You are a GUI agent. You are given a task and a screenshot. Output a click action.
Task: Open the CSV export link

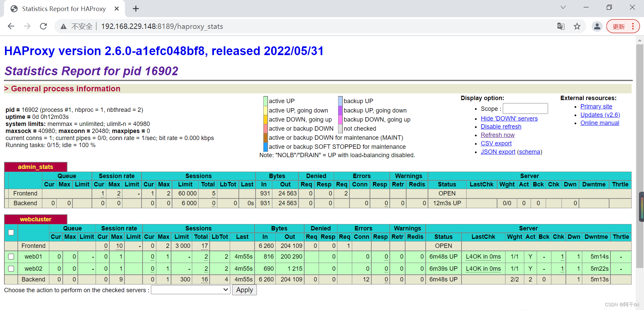[496, 143]
